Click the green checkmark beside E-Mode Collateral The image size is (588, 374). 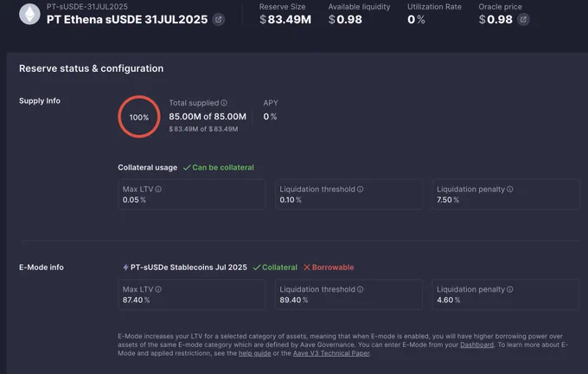tap(257, 268)
